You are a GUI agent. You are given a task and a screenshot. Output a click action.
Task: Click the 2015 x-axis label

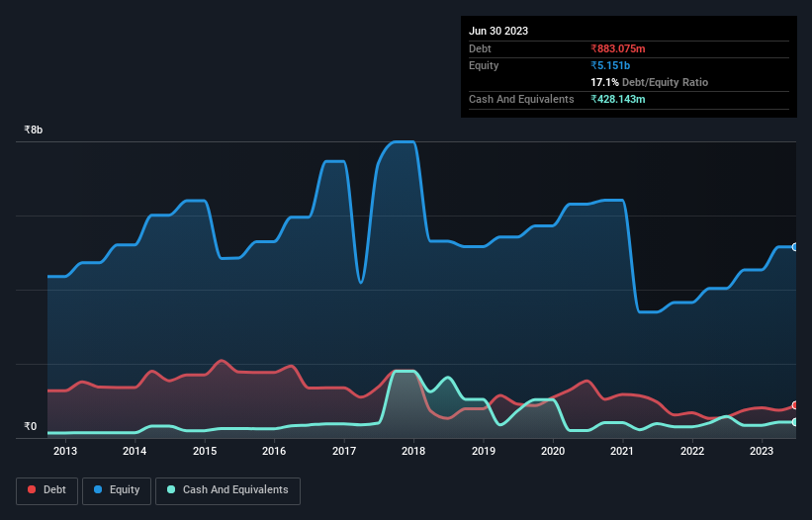(205, 451)
